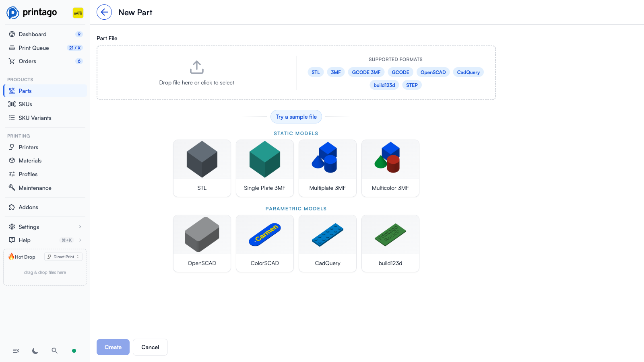The height and width of the screenshot is (362, 644).
Task: Select the Multicolor 3MF sample
Action: point(390,168)
